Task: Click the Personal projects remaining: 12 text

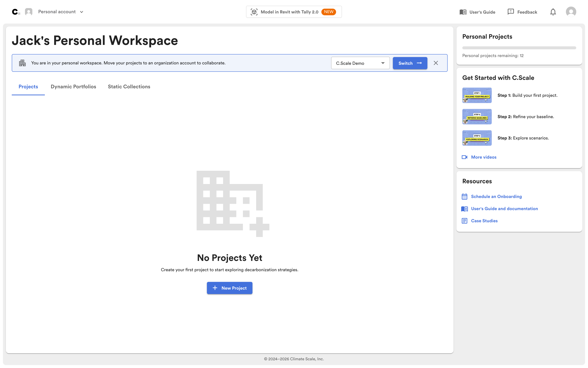Action: click(x=493, y=56)
